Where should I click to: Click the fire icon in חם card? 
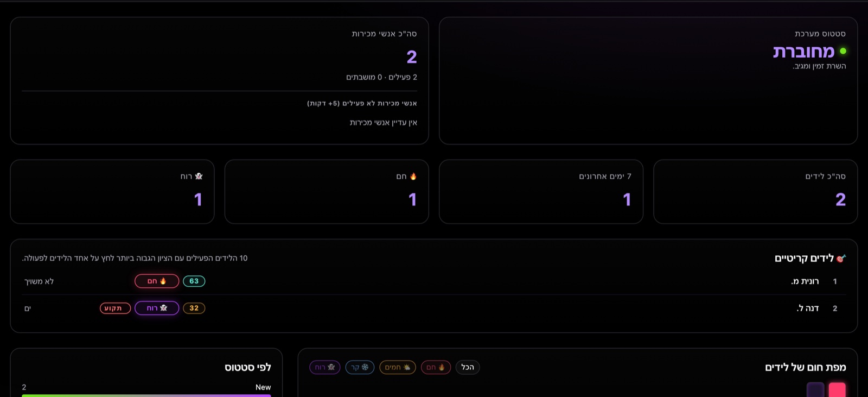click(x=413, y=176)
